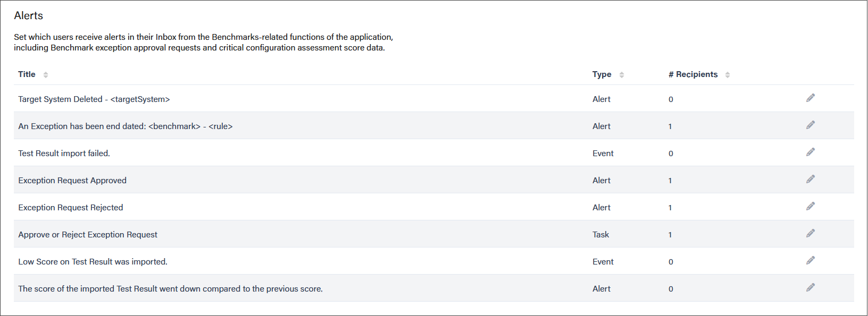
Task: Edit Exception Request Rejected alert
Action: click(810, 206)
